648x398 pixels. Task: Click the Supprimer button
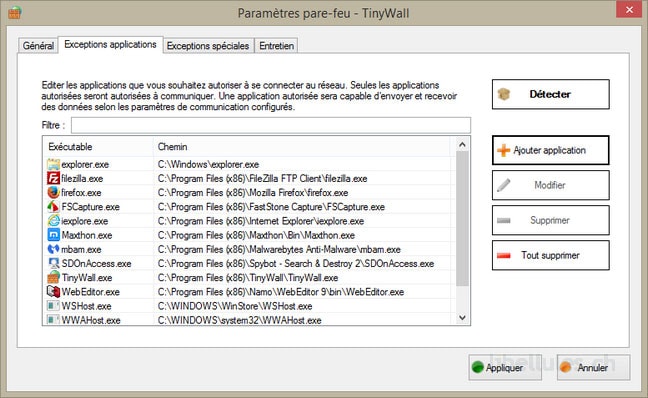point(550,220)
